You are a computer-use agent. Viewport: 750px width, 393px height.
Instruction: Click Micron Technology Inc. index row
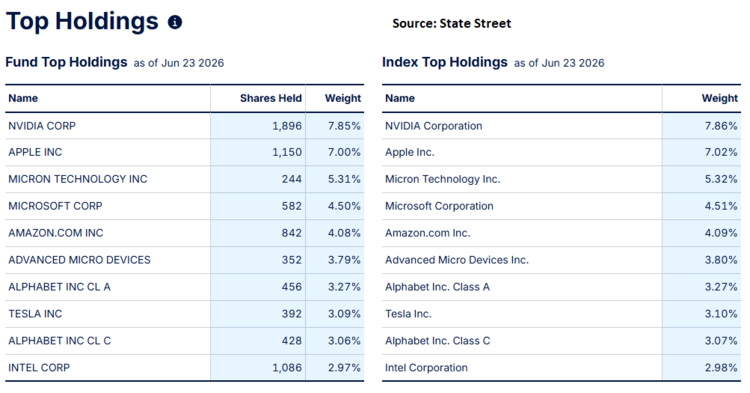pos(443,179)
